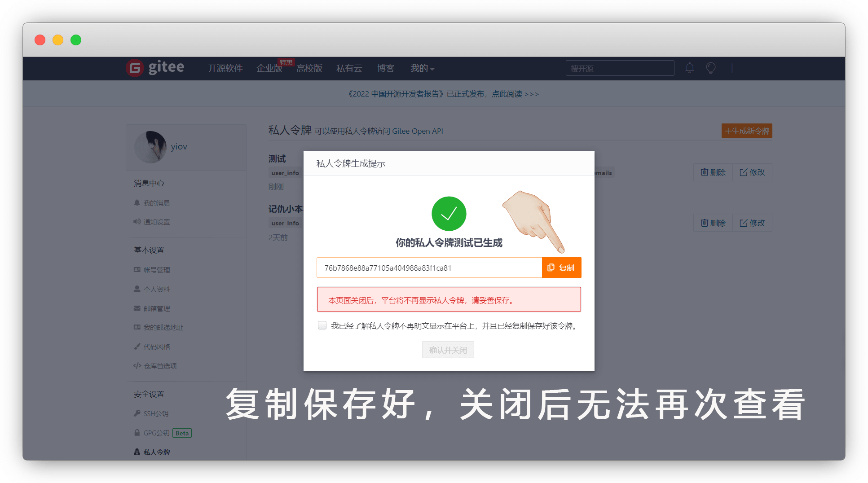This screenshot has height=483, width=868.
Task: Open 我的消息 in the sidebar
Action: click(156, 203)
